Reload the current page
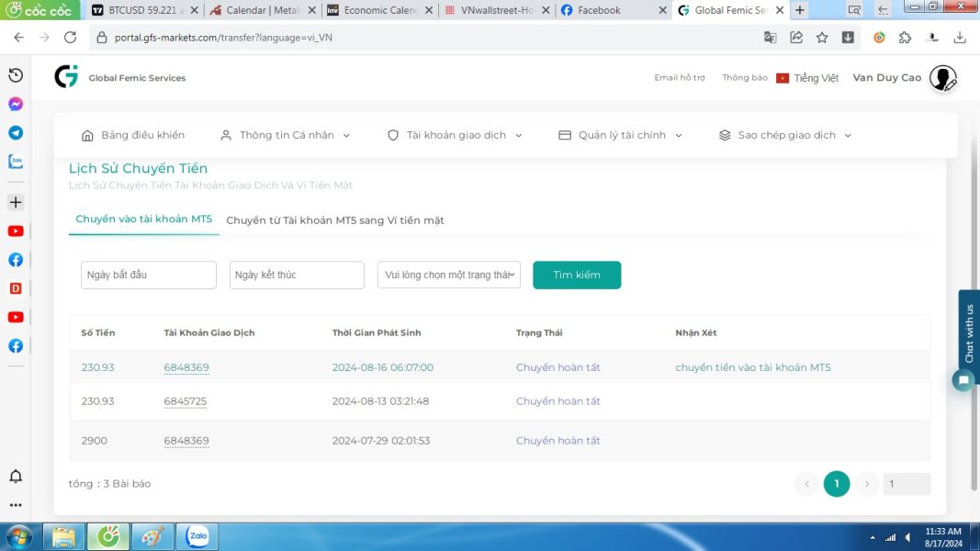Image resolution: width=980 pixels, height=551 pixels. point(70,38)
